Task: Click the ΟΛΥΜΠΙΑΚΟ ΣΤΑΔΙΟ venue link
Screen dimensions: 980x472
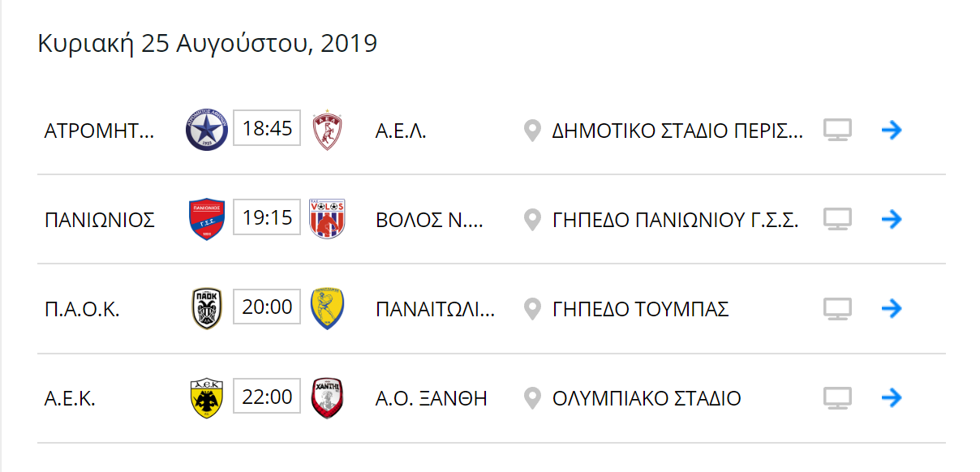Action: pos(647,398)
